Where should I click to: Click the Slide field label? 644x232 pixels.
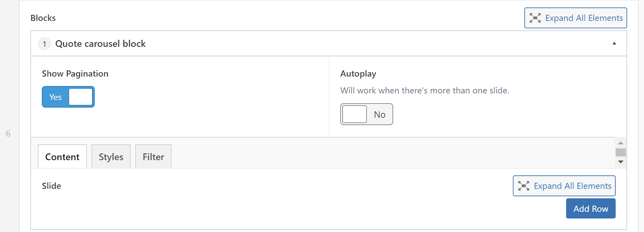(52, 186)
